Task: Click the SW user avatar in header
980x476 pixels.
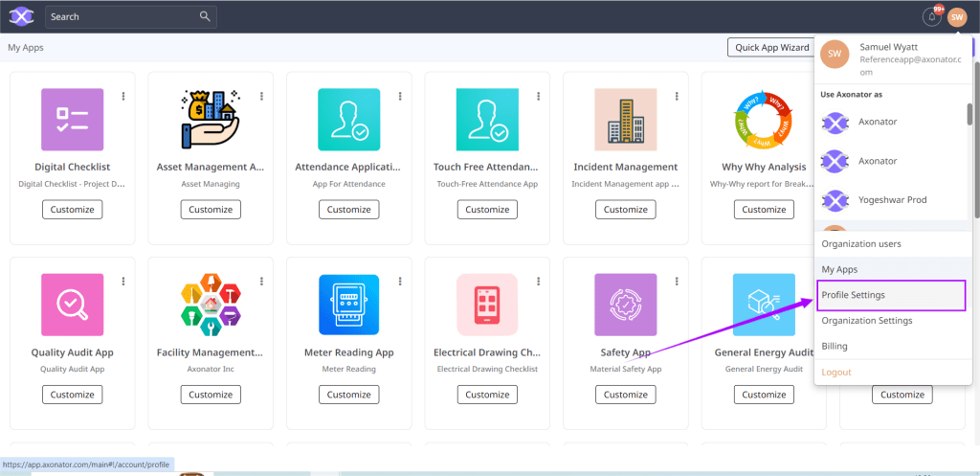Action: 957,16
